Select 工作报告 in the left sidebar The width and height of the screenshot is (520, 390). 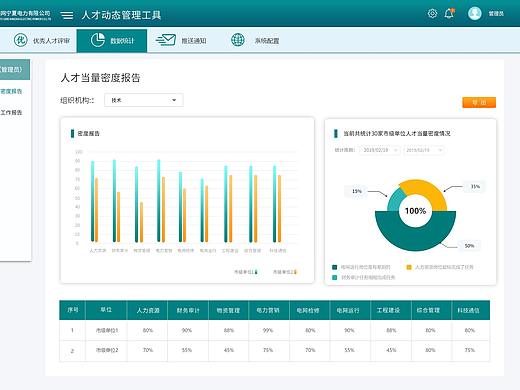click(x=11, y=112)
